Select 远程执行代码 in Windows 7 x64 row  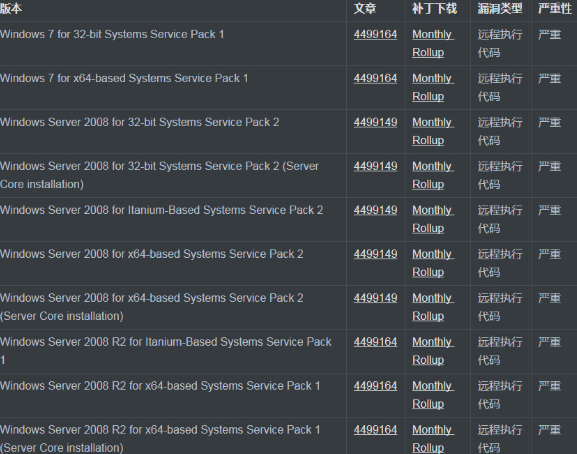point(500,87)
